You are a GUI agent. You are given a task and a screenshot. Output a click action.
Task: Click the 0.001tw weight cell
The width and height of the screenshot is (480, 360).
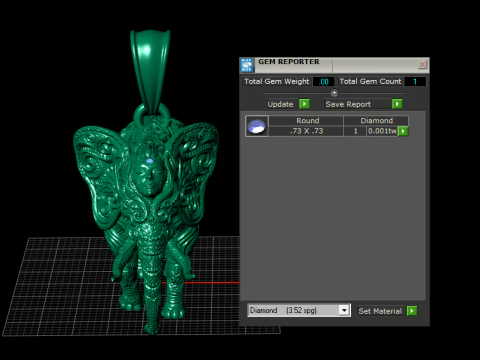382,131
